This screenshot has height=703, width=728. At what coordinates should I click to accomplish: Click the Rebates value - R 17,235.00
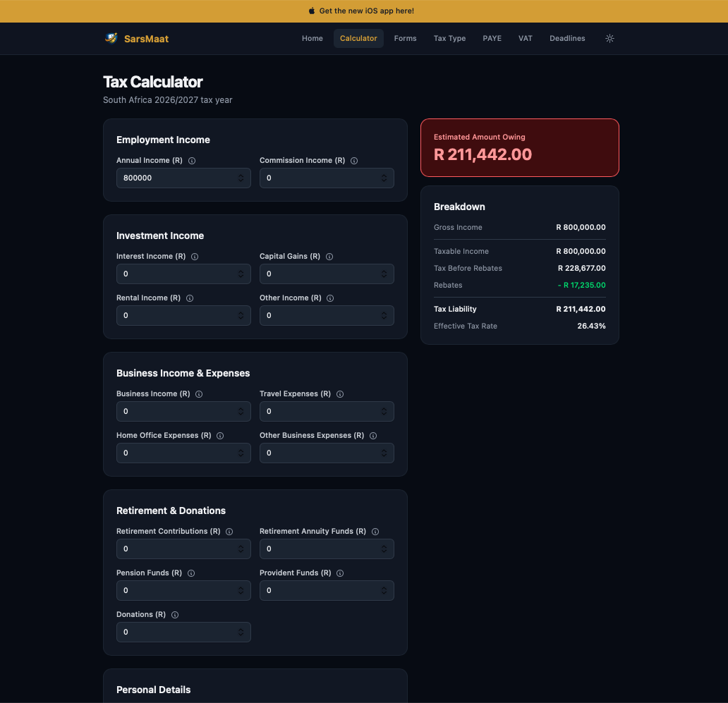(582, 286)
